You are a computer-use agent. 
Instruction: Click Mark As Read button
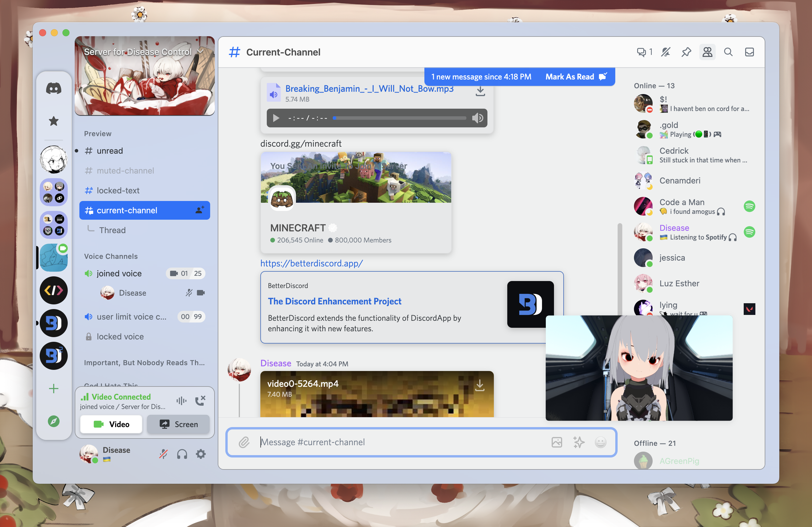click(576, 77)
